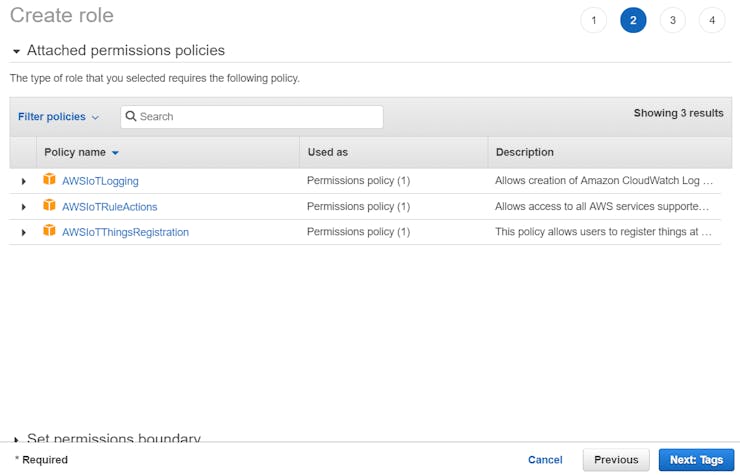Viewport: 740px width, 475px height.
Task: Click the AWSIoTThingsRegistration policy cube icon
Action: (x=49, y=231)
